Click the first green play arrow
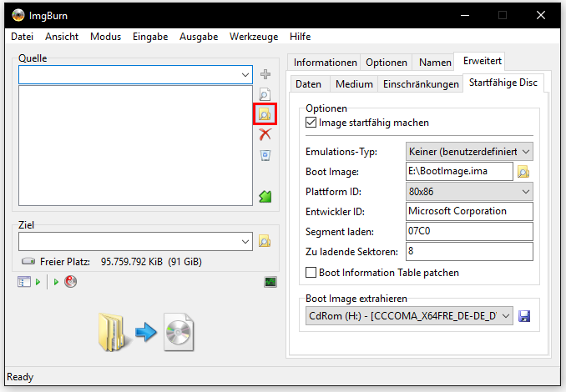 (38, 282)
